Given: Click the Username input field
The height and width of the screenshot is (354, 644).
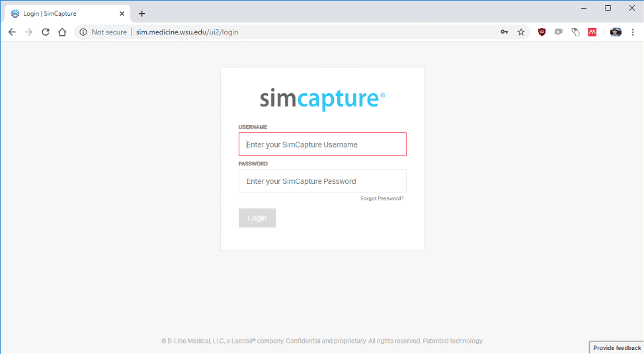Looking at the screenshot, I should pos(323,144).
